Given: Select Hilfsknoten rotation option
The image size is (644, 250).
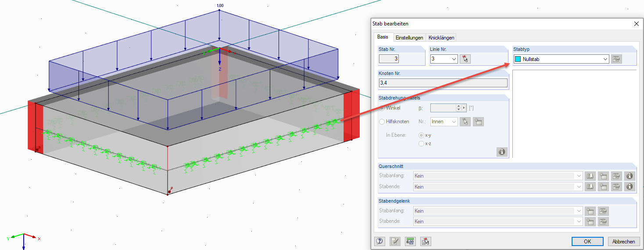Looking at the screenshot, I should pyautogui.click(x=382, y=121).
